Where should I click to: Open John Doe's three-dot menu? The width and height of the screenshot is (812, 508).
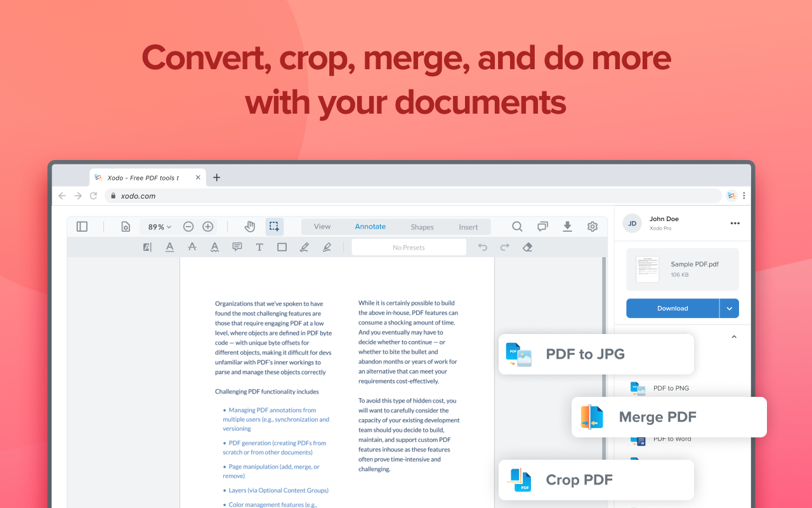point(735,223)
